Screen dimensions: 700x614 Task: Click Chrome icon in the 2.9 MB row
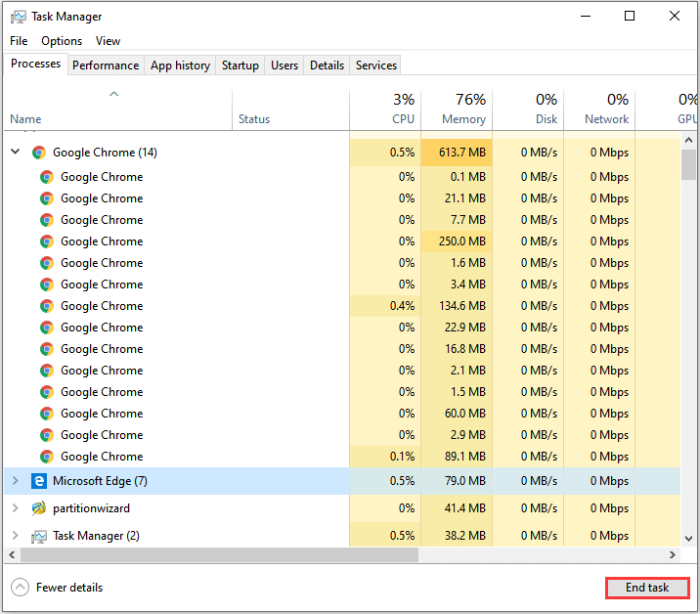47,435
